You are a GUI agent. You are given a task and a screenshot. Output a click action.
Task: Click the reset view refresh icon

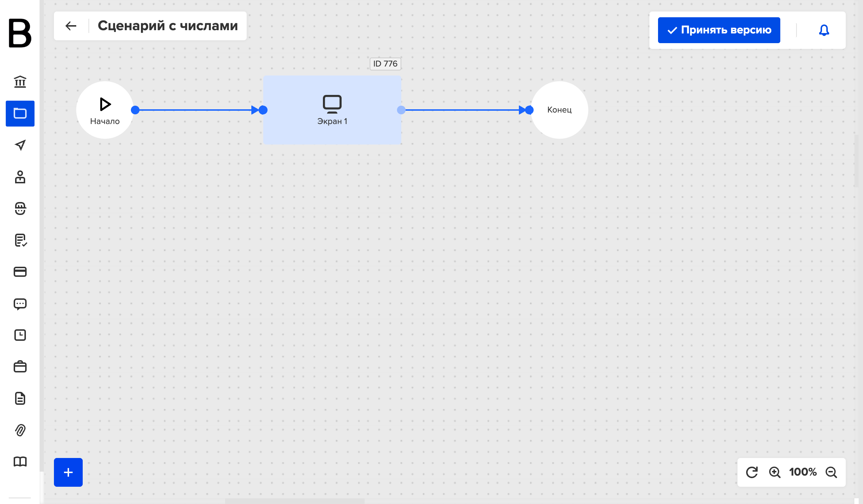(752, 472)
